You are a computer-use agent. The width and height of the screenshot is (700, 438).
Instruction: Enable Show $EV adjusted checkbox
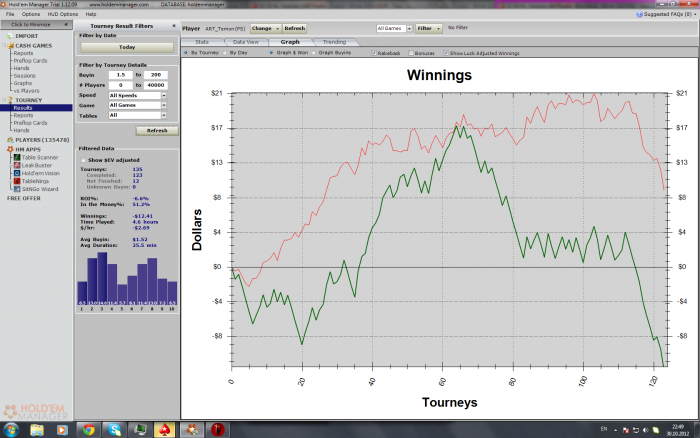tap(83, 160)
